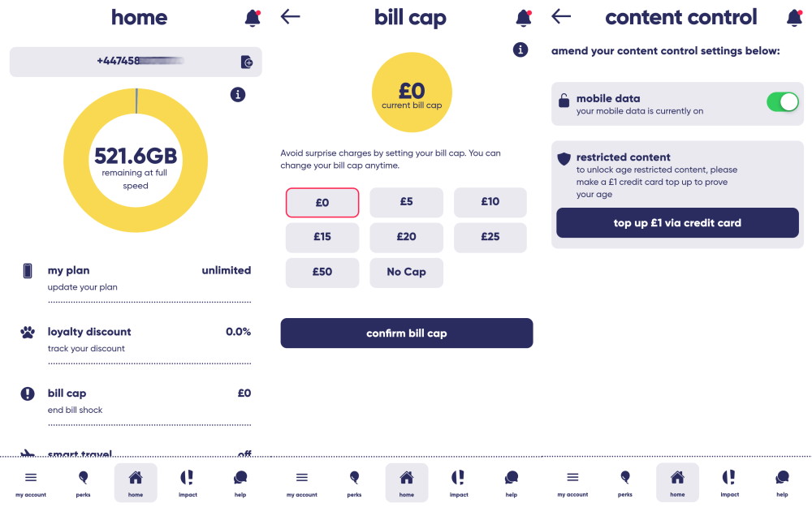Open bill cap row on home screen
The height and width of the screenshot is (516, 812).
[x=136, y=402]
